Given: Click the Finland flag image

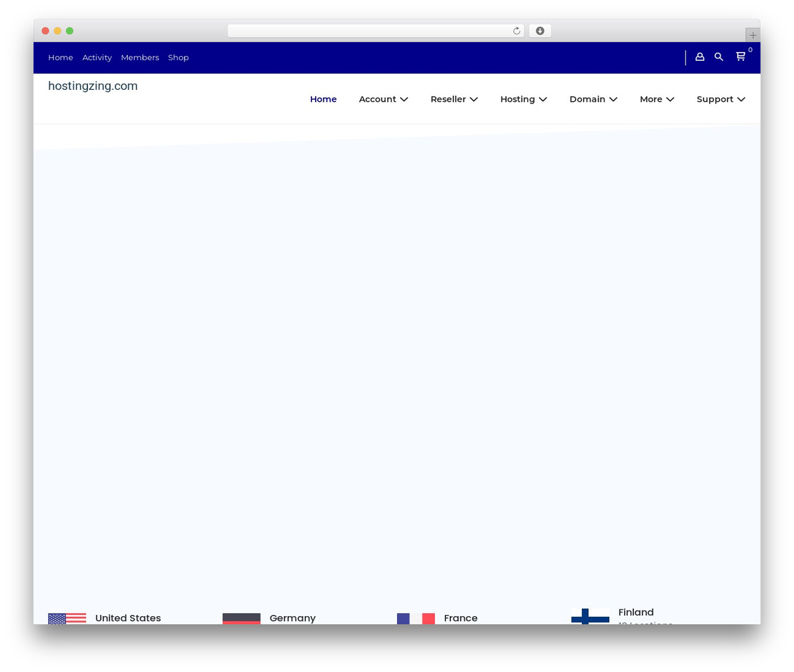Looking at the screenshot, I should [x=590, y=616].
